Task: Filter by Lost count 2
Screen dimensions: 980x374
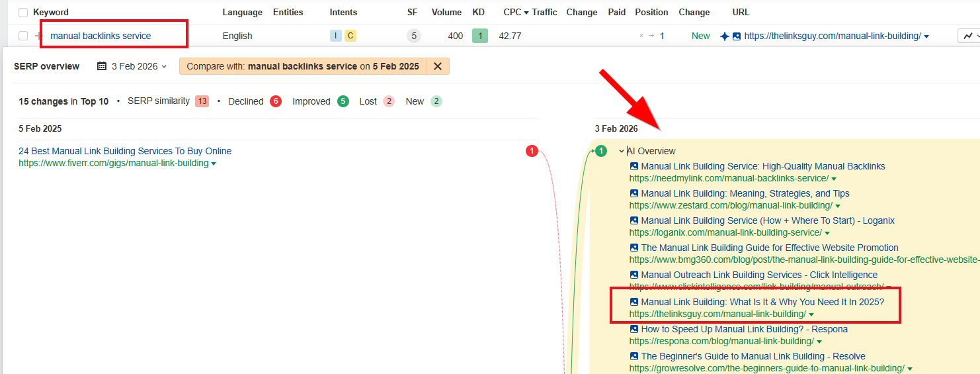Action: 389,101
